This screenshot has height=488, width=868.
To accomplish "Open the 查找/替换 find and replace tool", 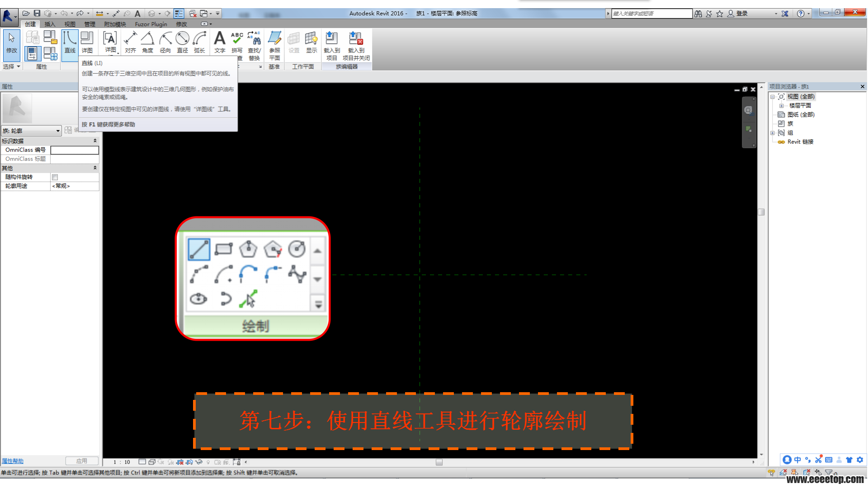I will pyautogui.click(x=254, y=45).
